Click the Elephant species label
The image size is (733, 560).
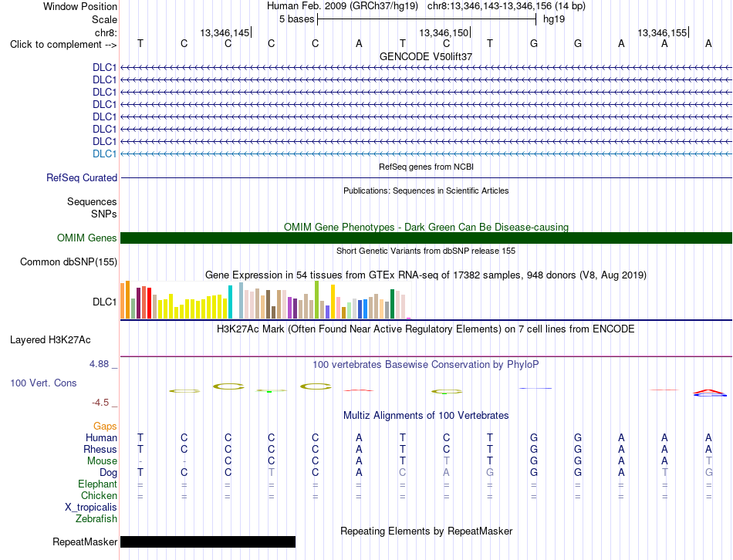tap(98, 484)
